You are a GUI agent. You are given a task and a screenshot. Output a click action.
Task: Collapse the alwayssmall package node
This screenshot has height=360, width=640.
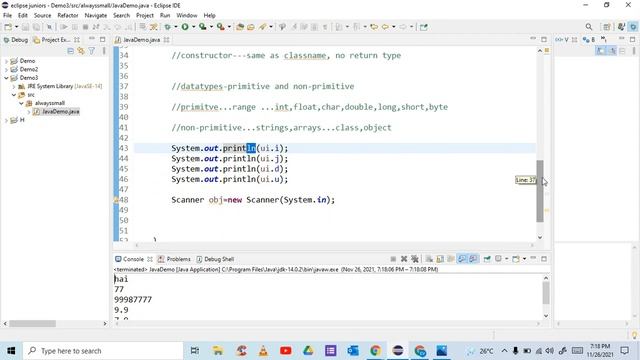(21, 103)
